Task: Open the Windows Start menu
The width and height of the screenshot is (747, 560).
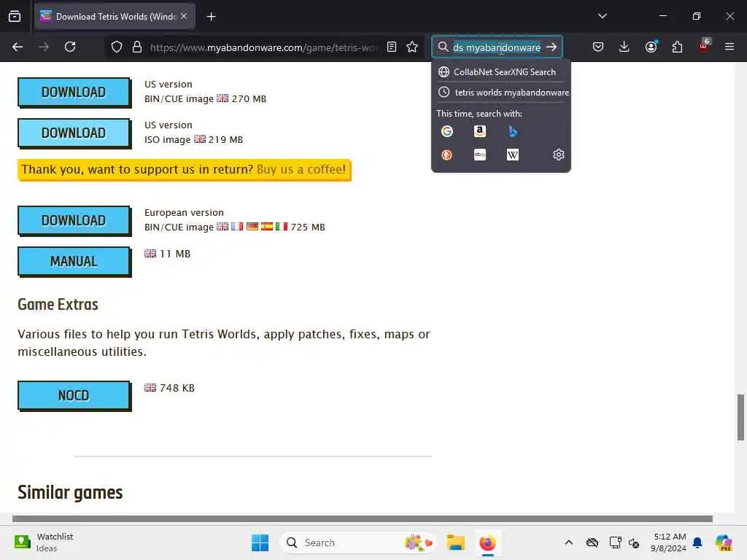Action: click(x=260, y=542)
